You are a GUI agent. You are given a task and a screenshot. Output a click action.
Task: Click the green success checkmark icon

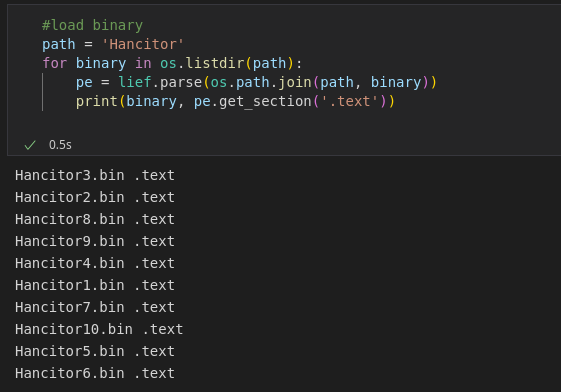coord(30,145)
